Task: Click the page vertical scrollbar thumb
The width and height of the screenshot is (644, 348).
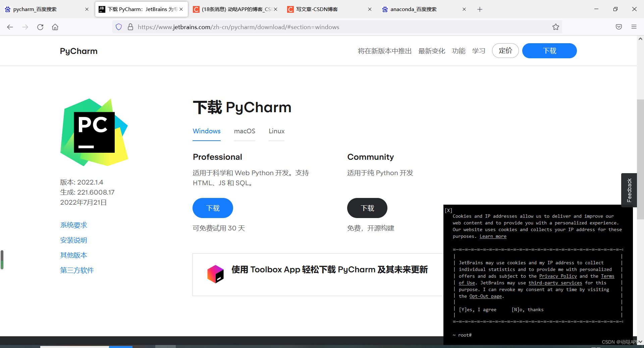Action: pos(640,159)
